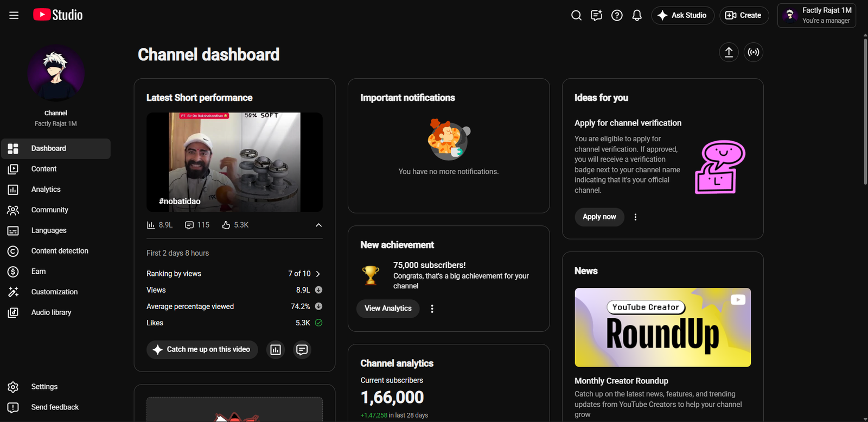Click the green check indicator beside Likes 5.3K

[x=318, y=323]
